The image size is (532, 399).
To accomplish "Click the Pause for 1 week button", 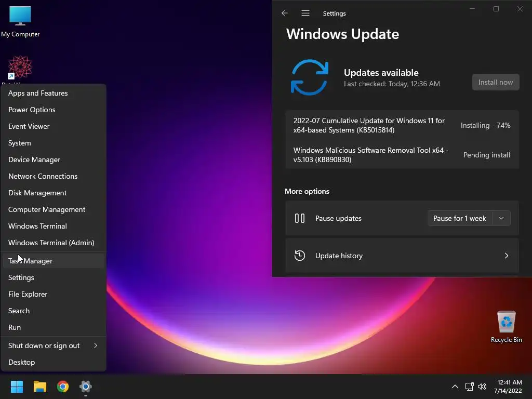I will pos(459,218).
